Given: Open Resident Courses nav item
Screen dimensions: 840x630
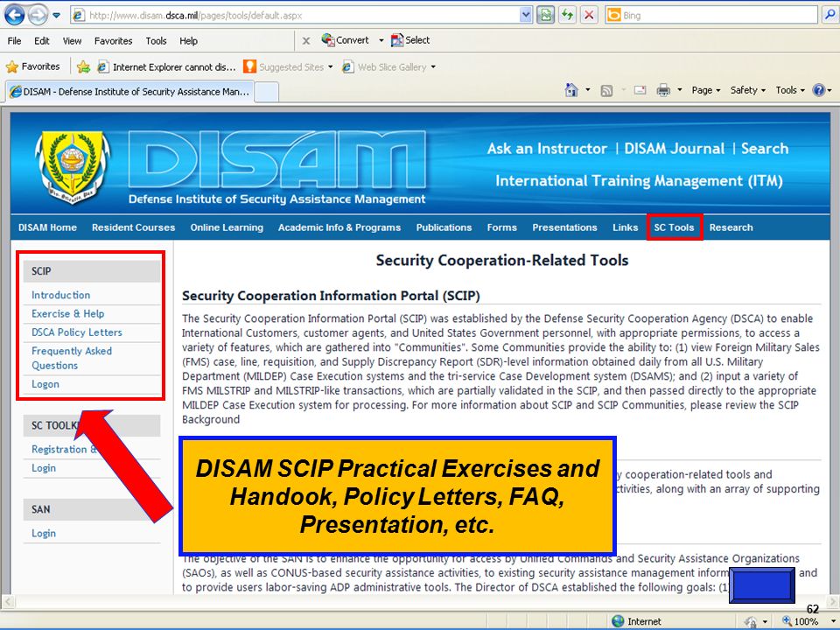Looking at the screenshot, I should point(133,227).
